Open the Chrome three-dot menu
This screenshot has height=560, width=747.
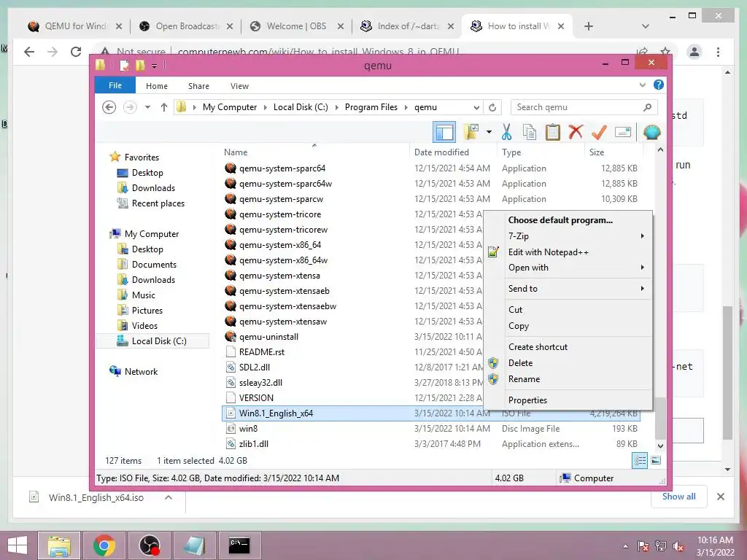pos(718,52)
